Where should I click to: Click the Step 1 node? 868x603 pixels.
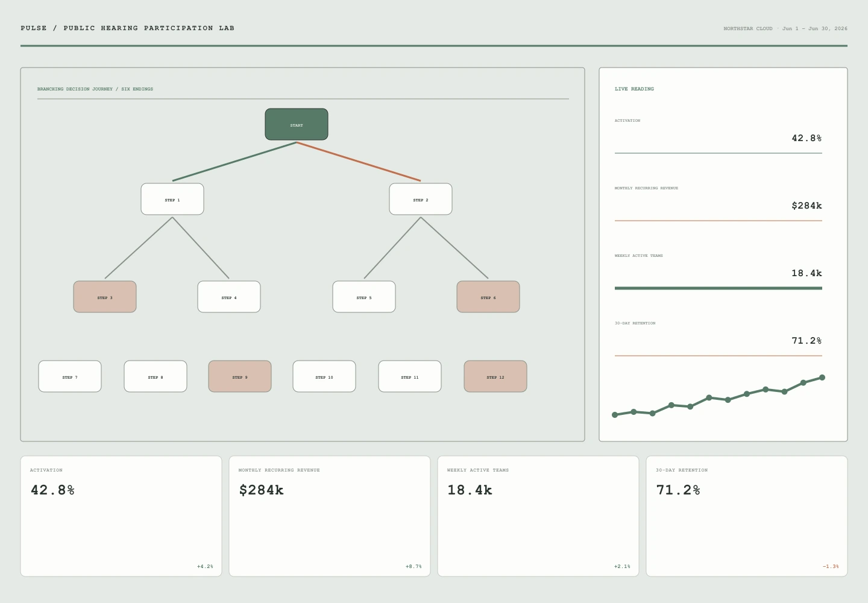(x=172, y=199)
